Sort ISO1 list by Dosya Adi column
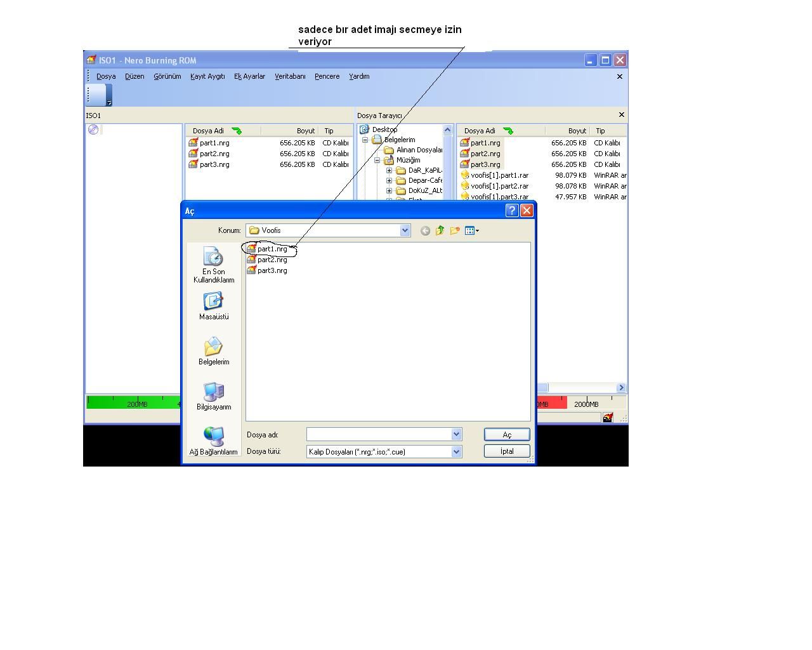The height and width of the screenshot is (650, 812). coord(222,131)
